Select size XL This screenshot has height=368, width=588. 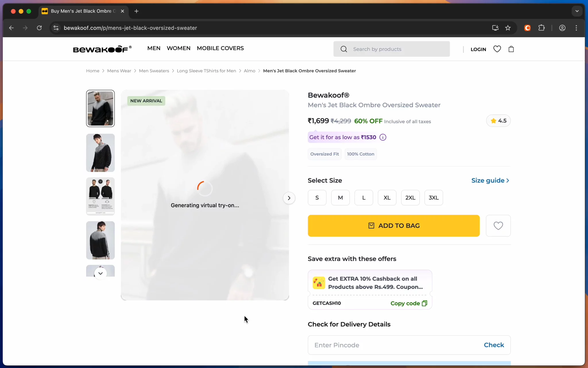tap(387, 198)
